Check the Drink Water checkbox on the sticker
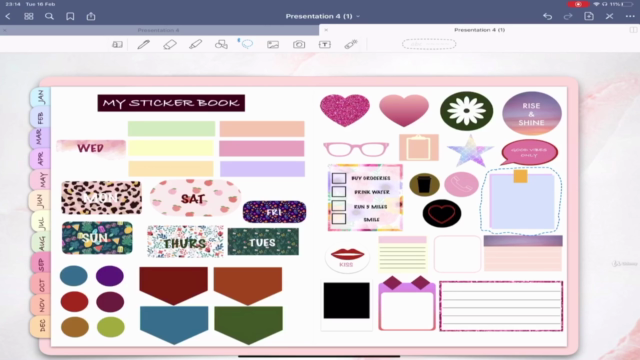 tap(339, 191)
